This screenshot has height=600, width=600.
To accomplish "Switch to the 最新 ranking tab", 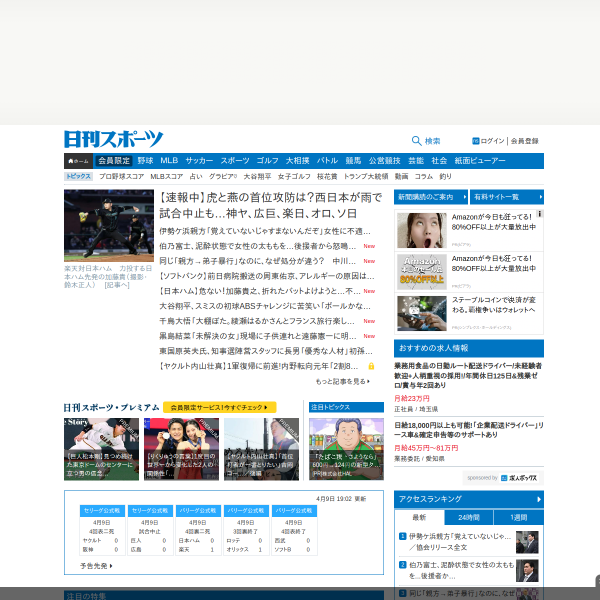I will [419, 518].
